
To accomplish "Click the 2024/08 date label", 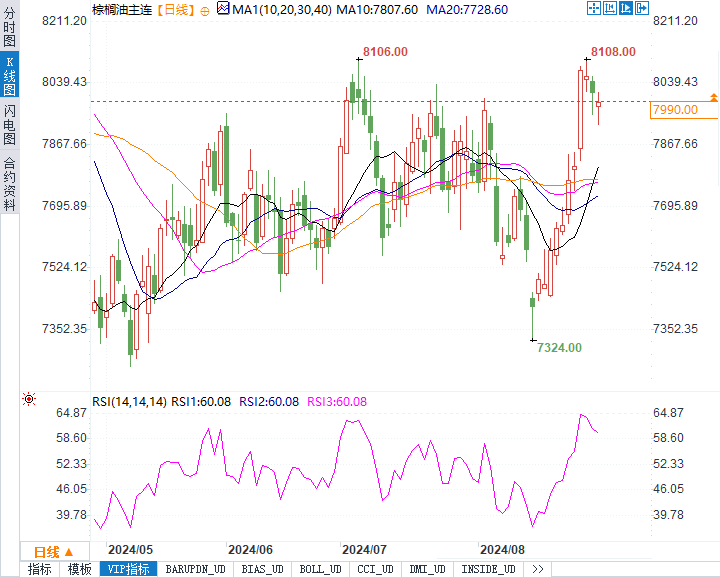I will tap(502, 549).
